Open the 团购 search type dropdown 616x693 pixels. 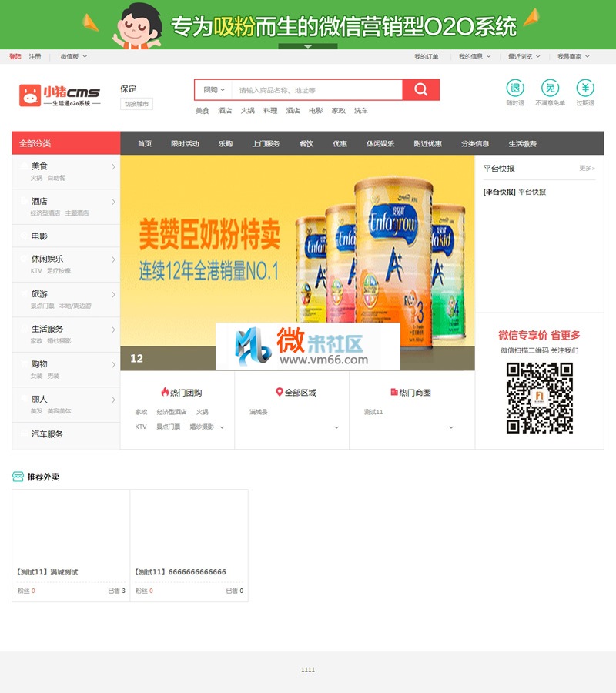coord(214,90)
